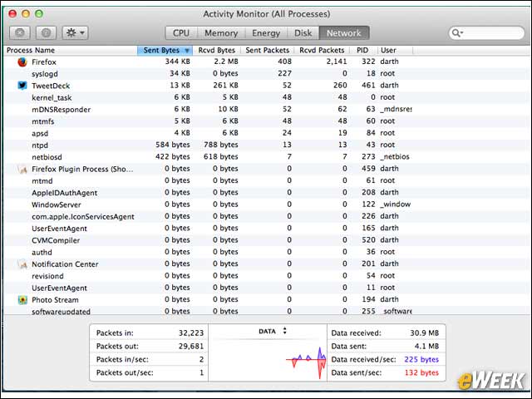The height and width of the screenshot is (399, 532).
Task: Open the gear action dropdown menu
Action: [x=76, y=33]
